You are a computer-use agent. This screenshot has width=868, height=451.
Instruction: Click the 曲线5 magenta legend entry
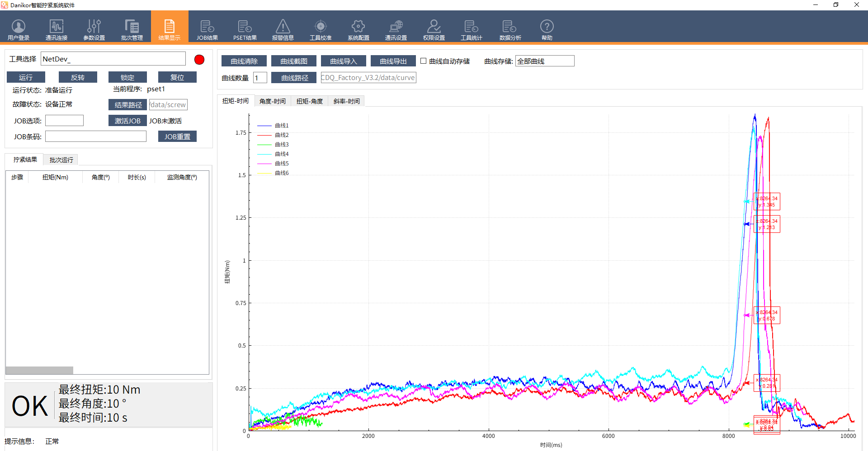click(x=273, y=164)
